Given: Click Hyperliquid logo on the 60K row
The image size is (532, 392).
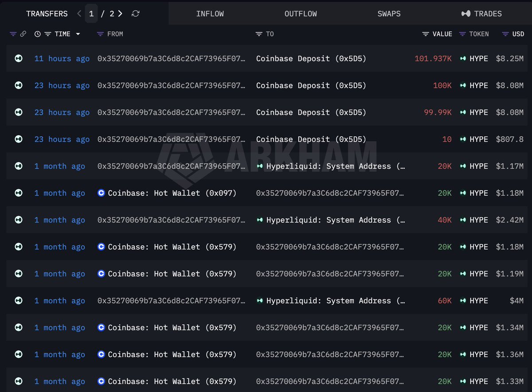Looking at the screenshot, I should tap(260, 300).
